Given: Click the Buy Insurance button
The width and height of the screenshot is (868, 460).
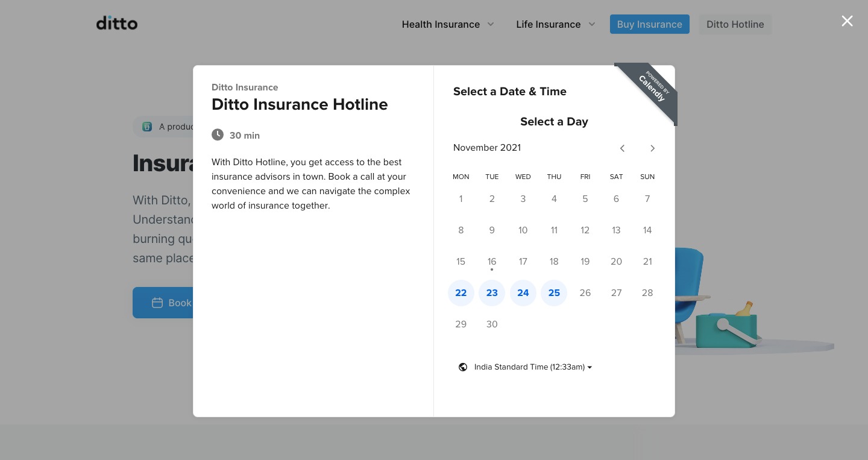Looking at the screenshot, I should (650, 24).
